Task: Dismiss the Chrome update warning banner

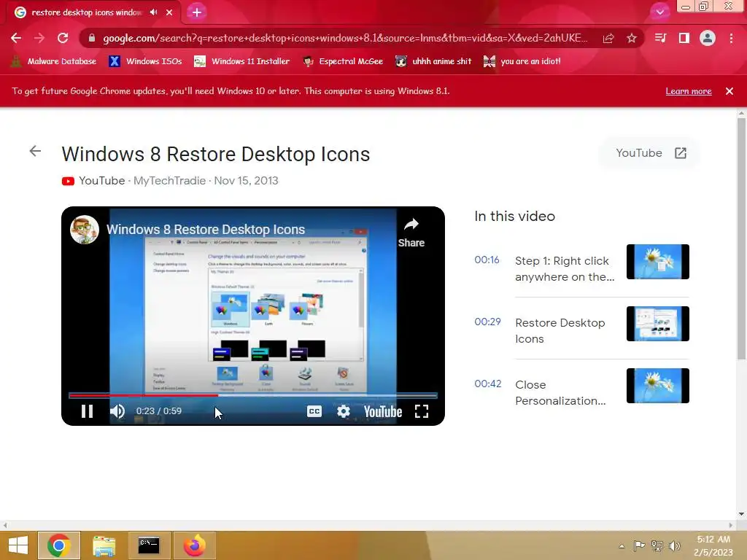Action: 729,91
